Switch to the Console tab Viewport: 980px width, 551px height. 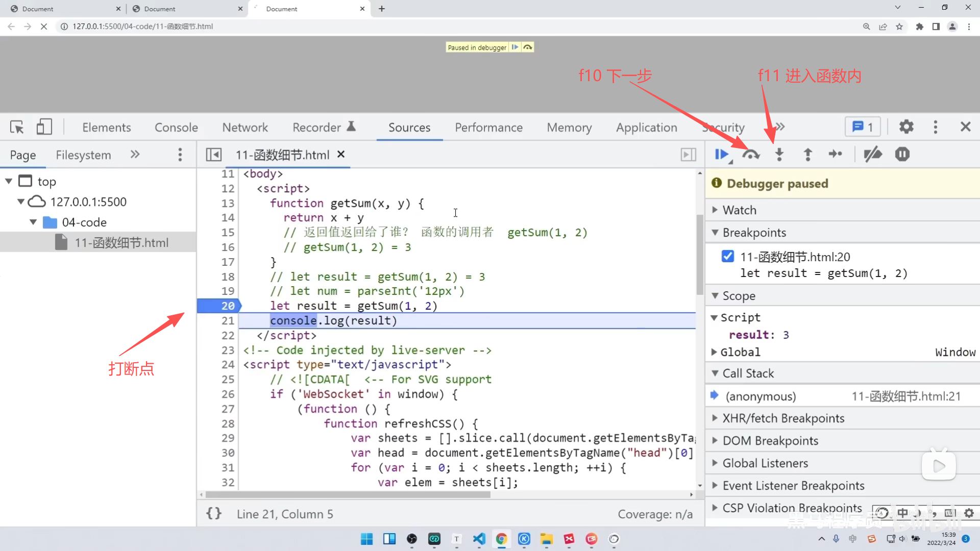pos(176,128)
